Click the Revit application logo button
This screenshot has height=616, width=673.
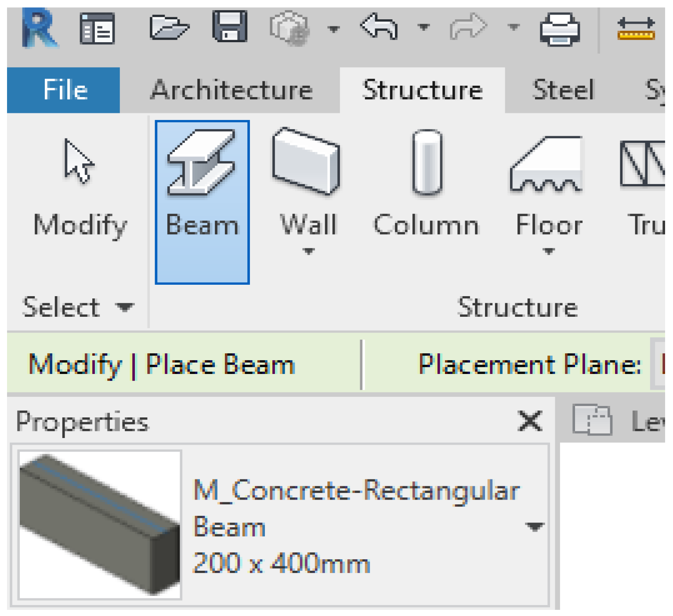point(39,29)
